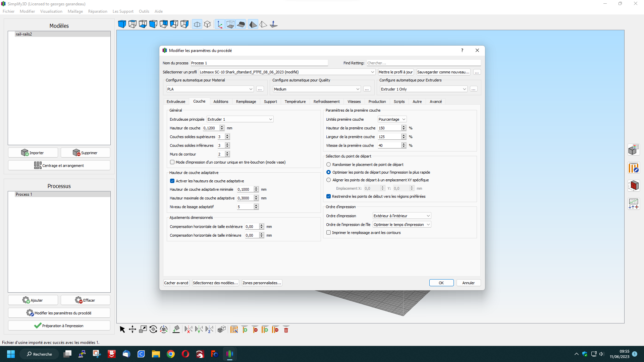Click the mirror X axis icon
This screenshot has height=362, width=644.
click(189, 329)
